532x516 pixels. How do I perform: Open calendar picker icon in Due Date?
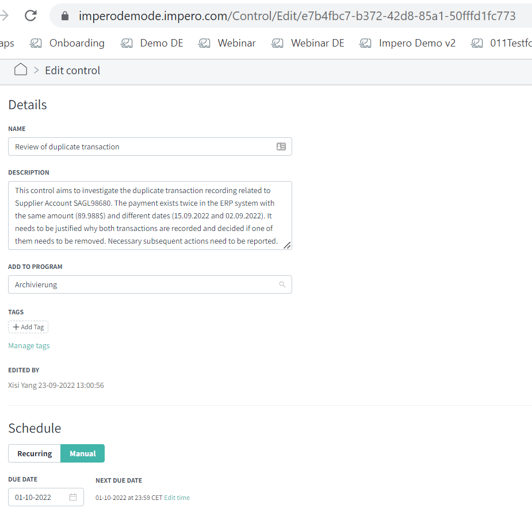click(x=73, y=497)
